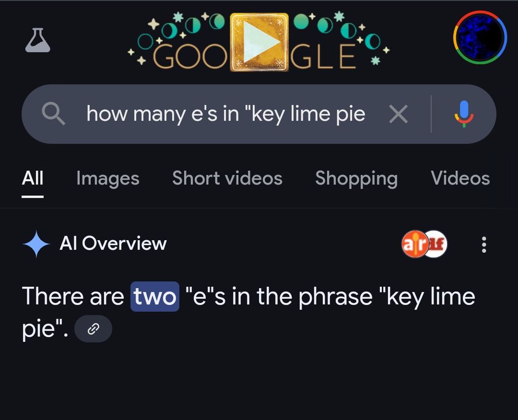
Task: Tap the magnifying glass search icon
Action: click(53, 113)
